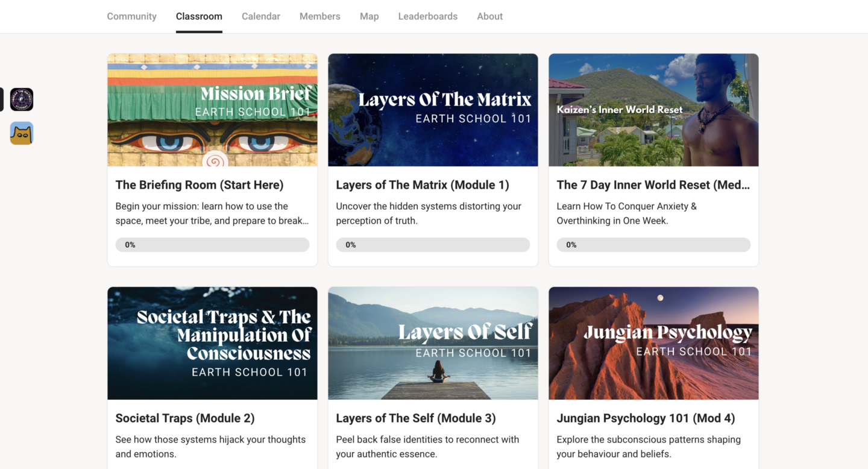Open the About tab
The image size is (868, 469).
pos(489,16)
